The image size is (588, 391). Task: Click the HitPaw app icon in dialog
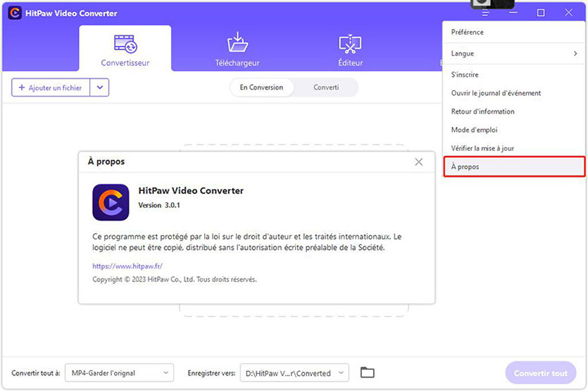coord(111,202)
